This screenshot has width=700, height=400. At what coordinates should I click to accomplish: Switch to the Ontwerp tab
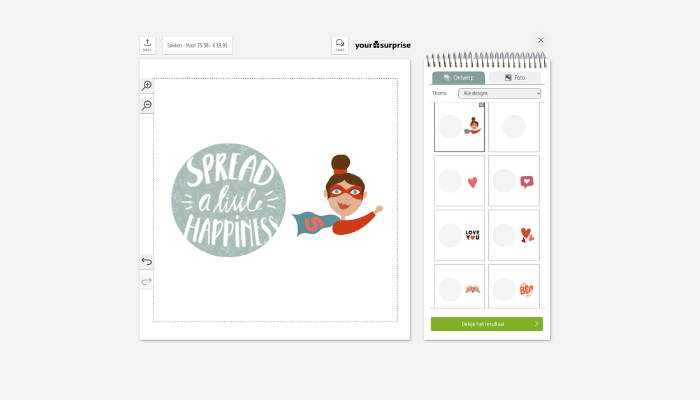[458, 78]
